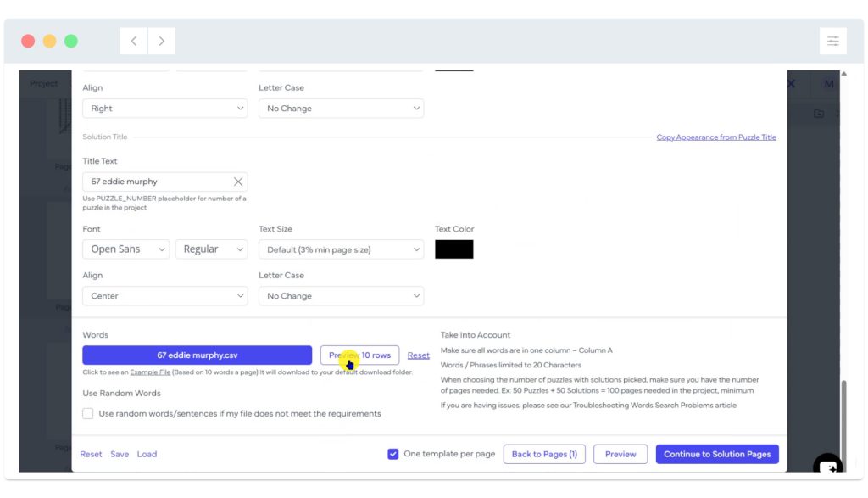The width and height of the screenshot is (868, 498).
Task: Click the Load link
Action: click(147, 454)
